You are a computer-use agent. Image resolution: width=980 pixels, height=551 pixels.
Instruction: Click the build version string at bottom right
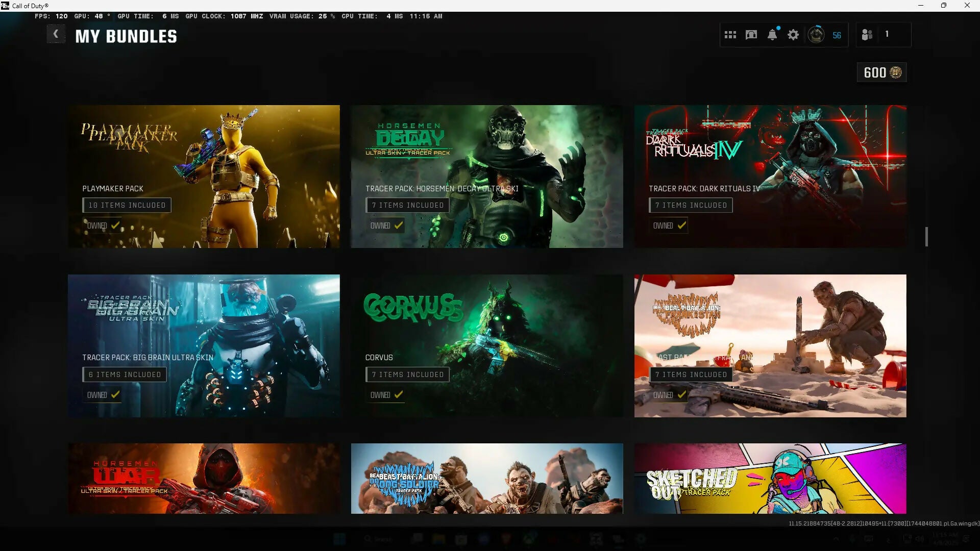tap(884, 523)
